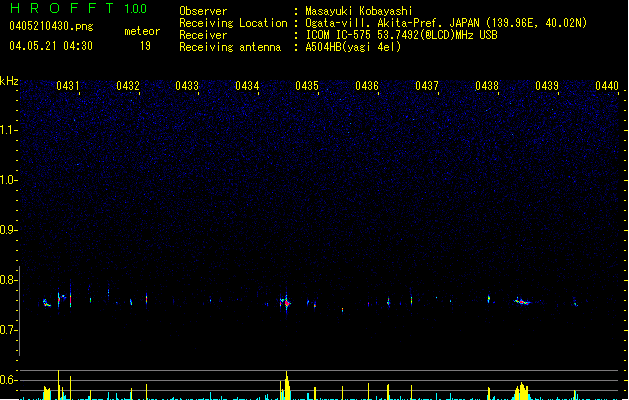This screenshot has height=400, width=629.
Task: Click the tallest yellow intensity peak near 0434
Action: [x=286, y=385]
